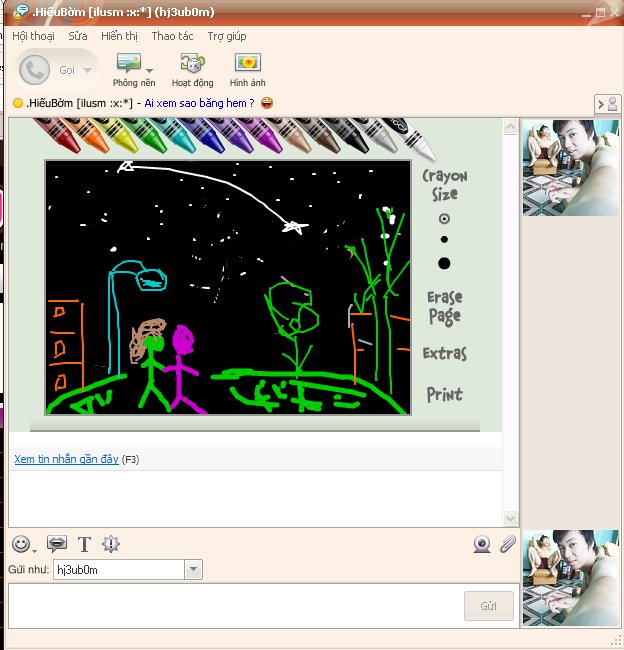624x650 pixels.
Task: Click the conversation scroll up arrow
Action: tap(510, 126)
